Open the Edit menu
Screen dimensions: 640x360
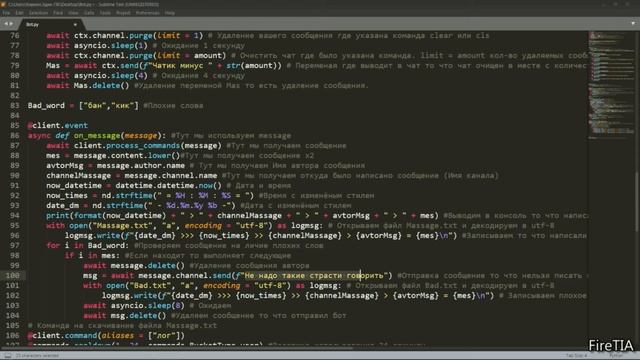19,13
